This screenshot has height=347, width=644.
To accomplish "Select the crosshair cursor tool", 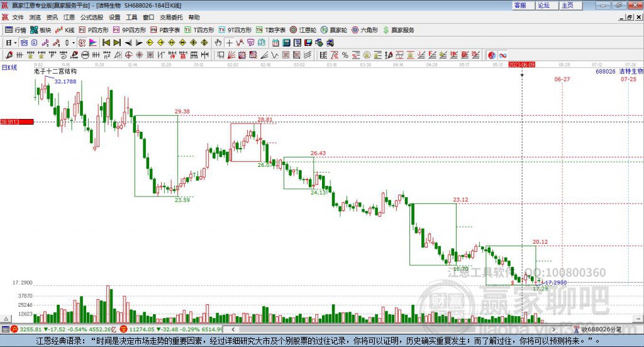I will point(229,43).
